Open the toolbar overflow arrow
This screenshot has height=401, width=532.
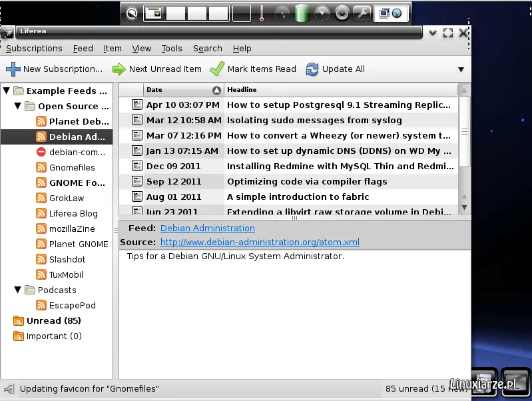pos(461,69)
